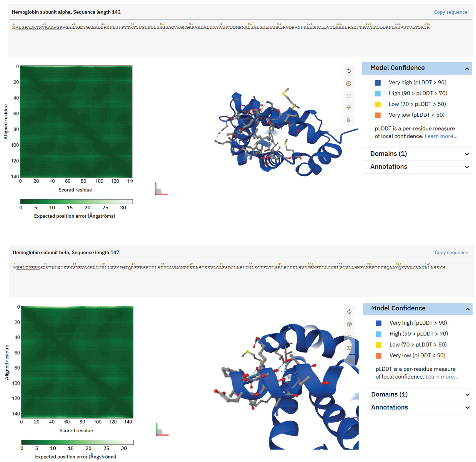Reset camera orientation in alpha structure viewer
Screen dimensions: 476x462
click(349, 72)
